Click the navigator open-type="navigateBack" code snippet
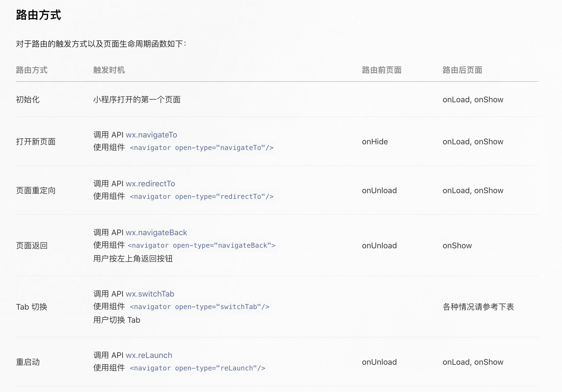Image resolution: width=562 pixels, height=392 pixels. (201, 245)
